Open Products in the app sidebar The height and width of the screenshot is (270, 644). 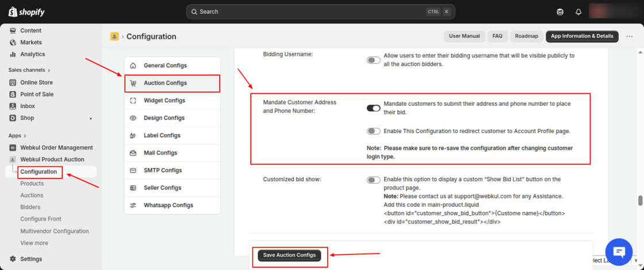(32, 184)
